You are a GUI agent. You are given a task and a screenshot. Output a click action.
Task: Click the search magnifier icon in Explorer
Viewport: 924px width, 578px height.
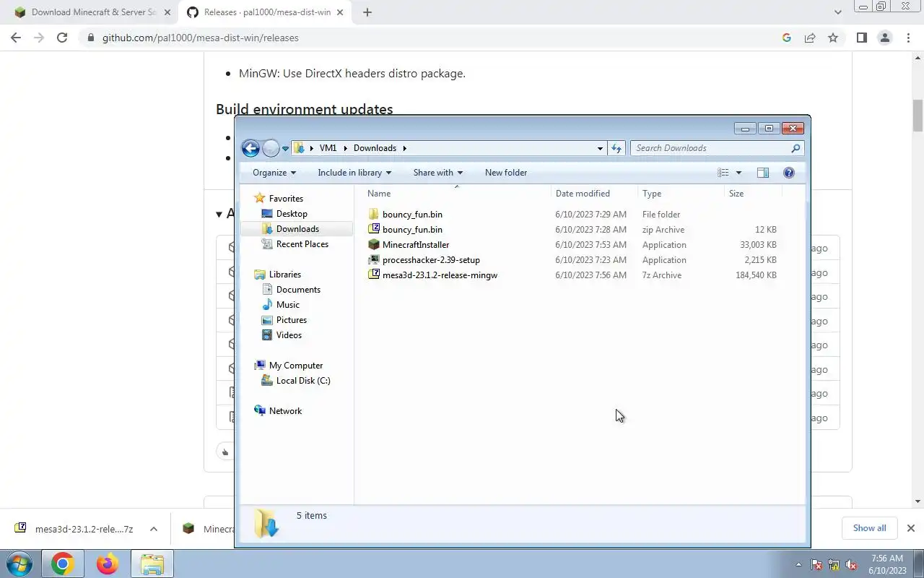[796, 148]
